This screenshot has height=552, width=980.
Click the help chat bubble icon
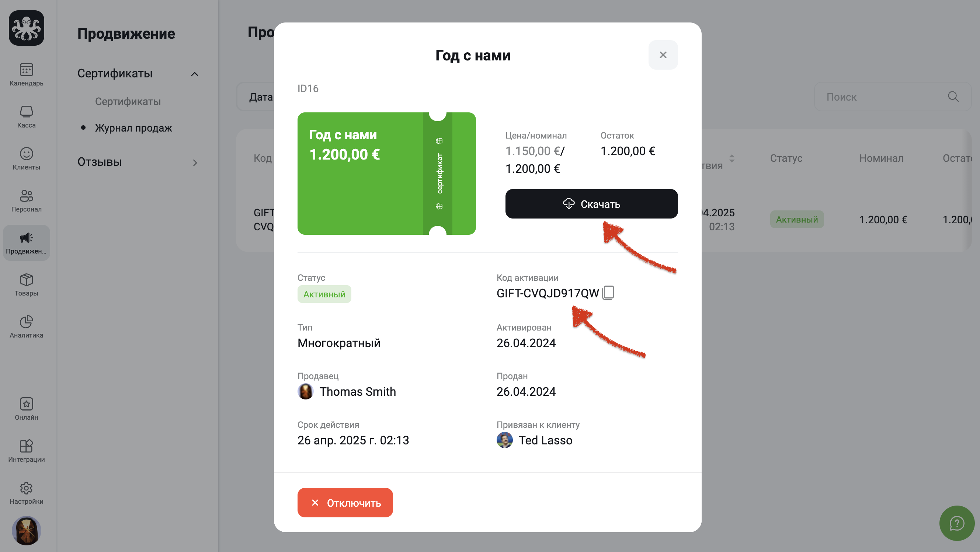956,523
